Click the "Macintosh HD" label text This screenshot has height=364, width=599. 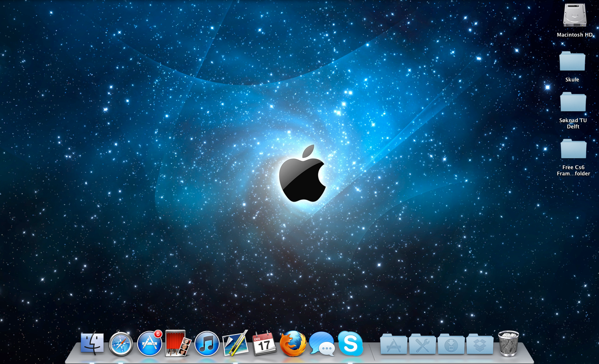575,35
